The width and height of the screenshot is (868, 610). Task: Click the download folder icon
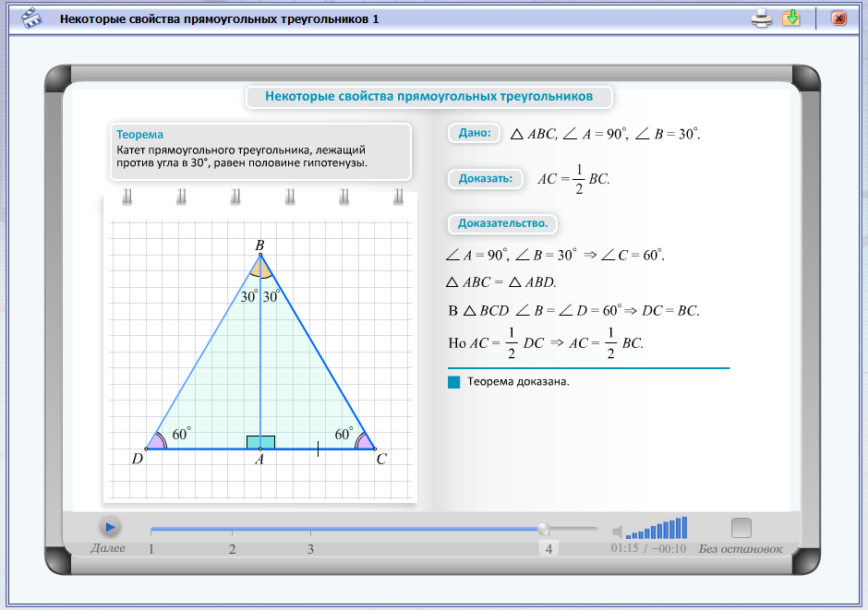click(791, 18)
